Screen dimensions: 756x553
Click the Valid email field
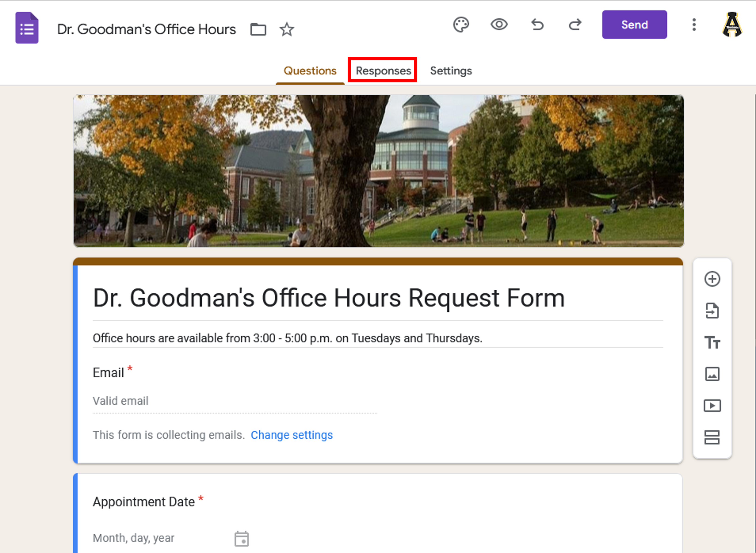pos(235,401)
